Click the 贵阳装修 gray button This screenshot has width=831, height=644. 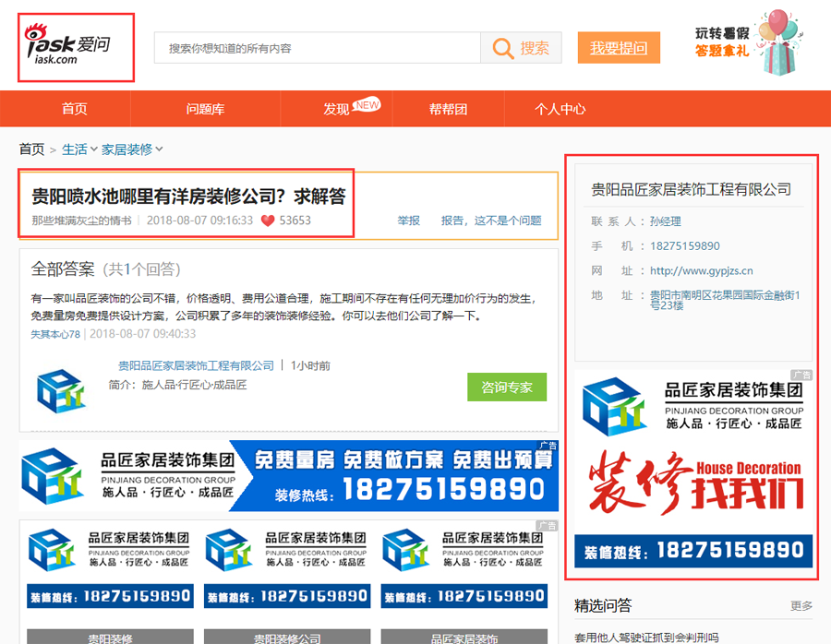110,638
